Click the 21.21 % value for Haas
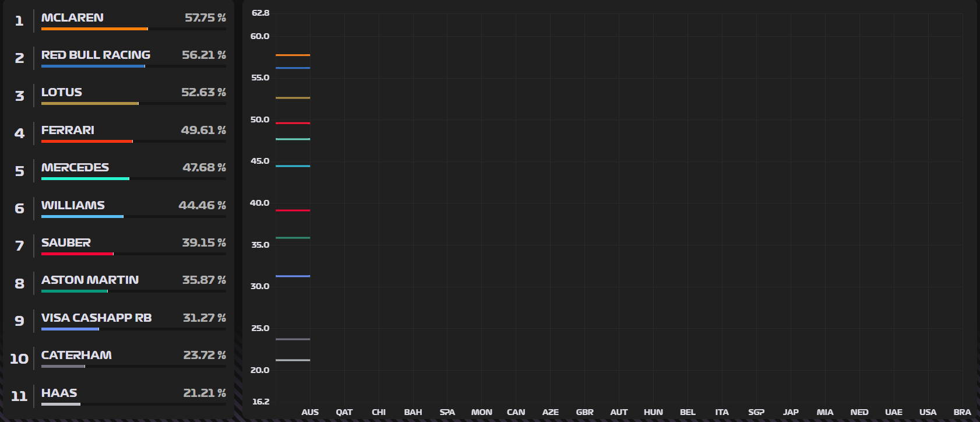Screen dimensions: 980x422 [205, 393]
